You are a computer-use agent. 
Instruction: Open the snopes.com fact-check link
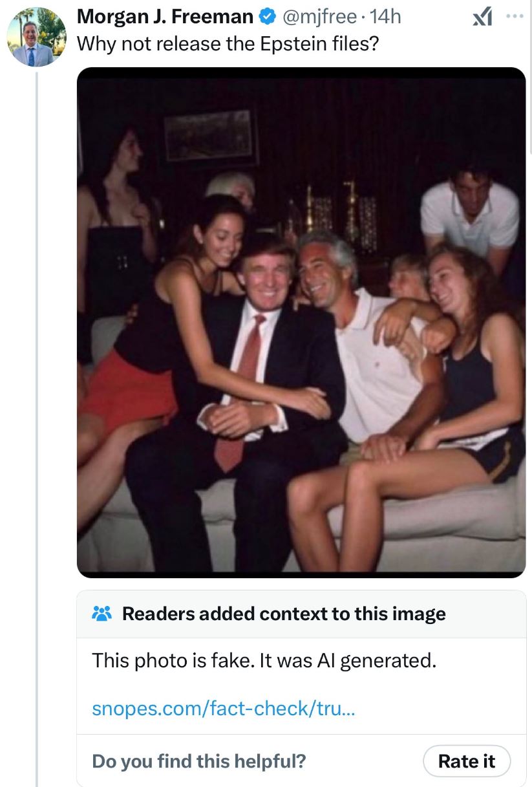[x=223, y=709]
